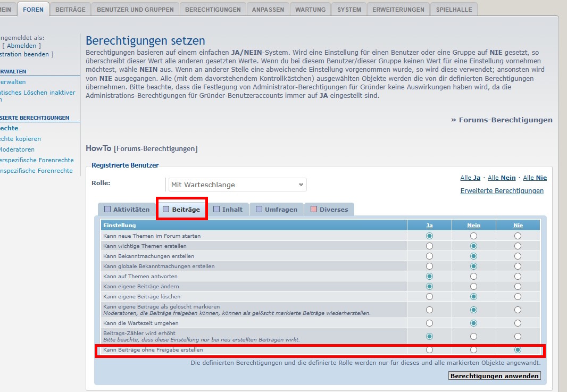
Task: Click the 'Alle Nie' link
Action: [535, 178]
